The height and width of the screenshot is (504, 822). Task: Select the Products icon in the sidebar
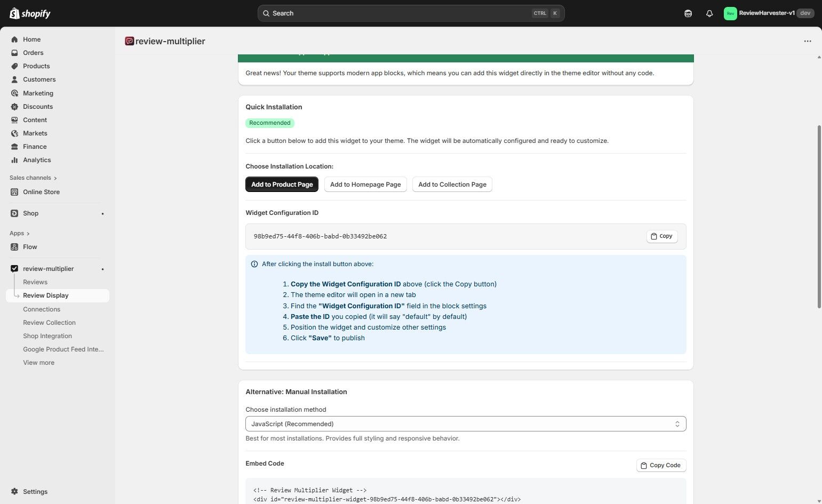click(x=14, y=66)
